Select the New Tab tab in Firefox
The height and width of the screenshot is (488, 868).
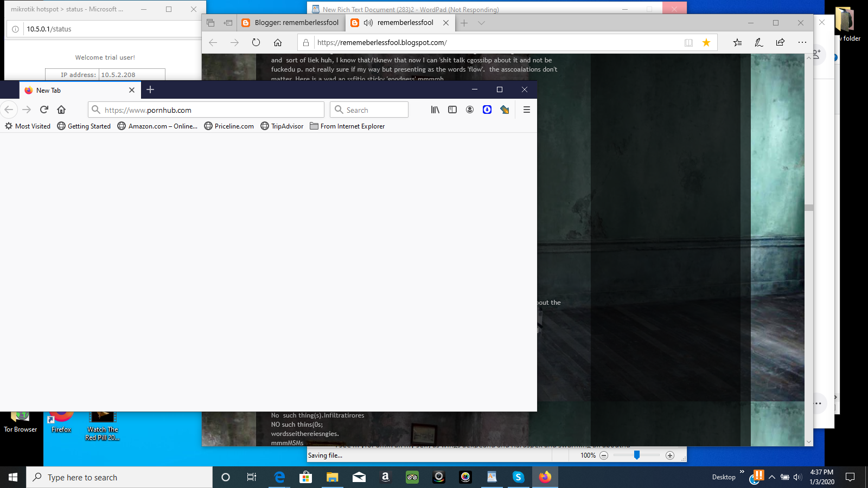click(x=80, y=90)
